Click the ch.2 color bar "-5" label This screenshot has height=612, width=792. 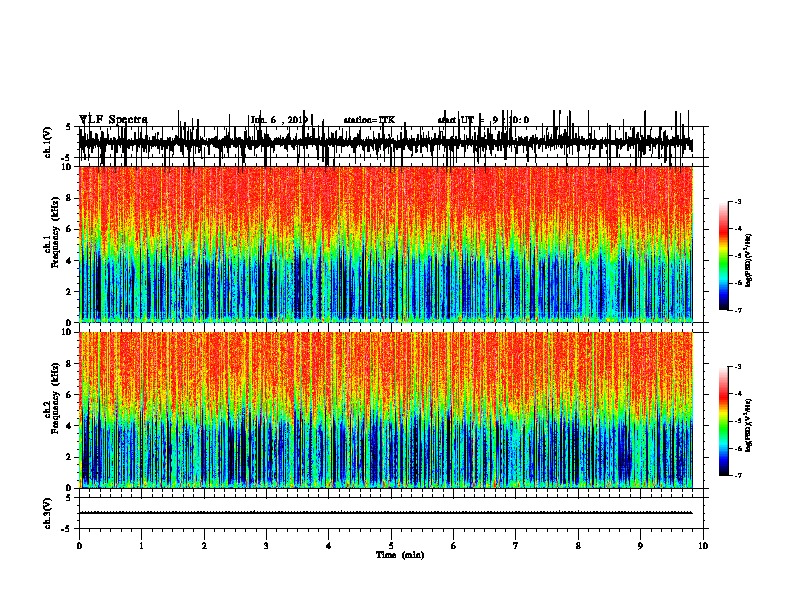point(737,421)
